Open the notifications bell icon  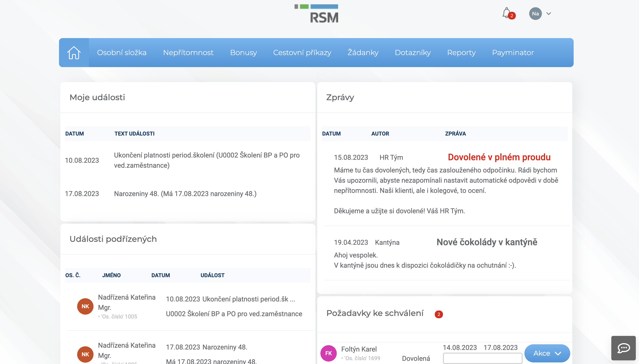click(506, 13)
